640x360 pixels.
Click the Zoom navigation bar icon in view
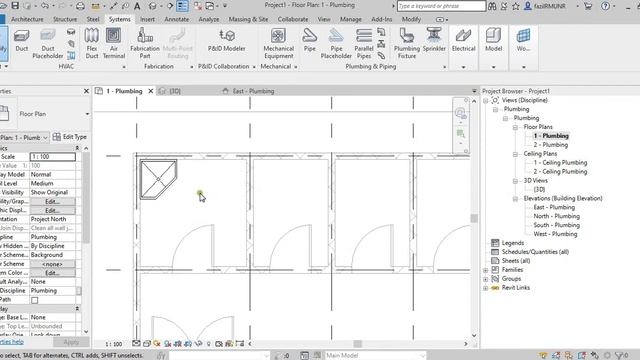click(461, 133)
